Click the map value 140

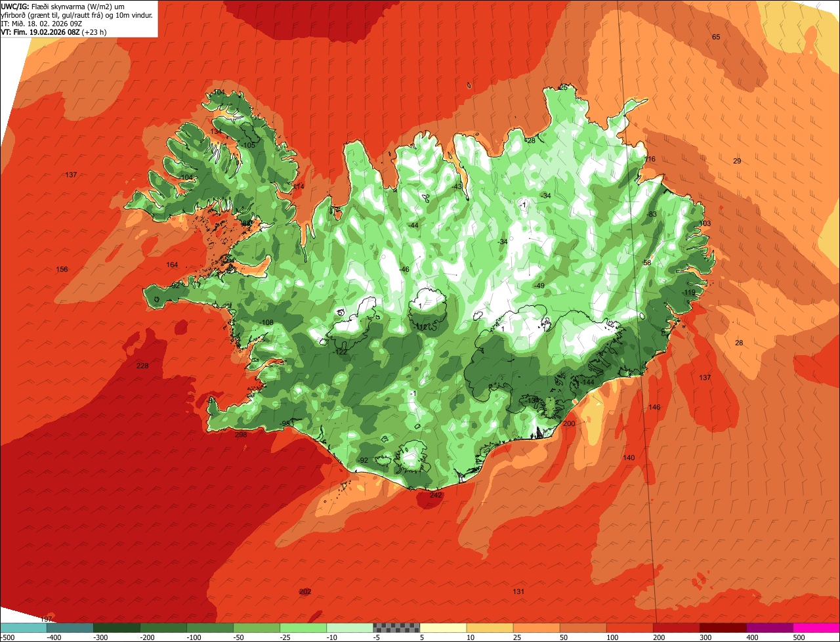pos(629,458)
